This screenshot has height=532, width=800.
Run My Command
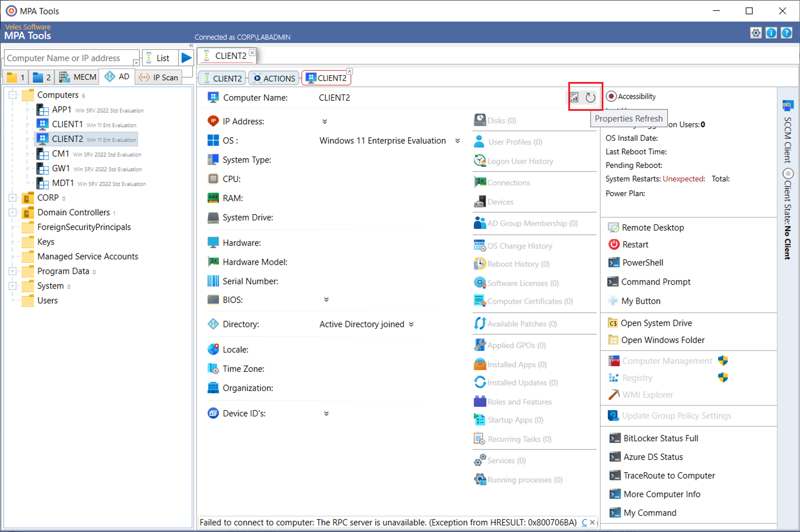click(x=643, y=513)
